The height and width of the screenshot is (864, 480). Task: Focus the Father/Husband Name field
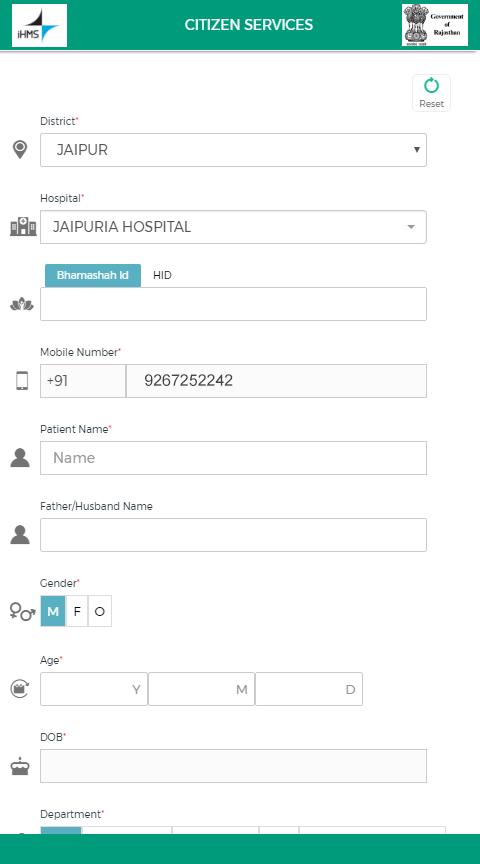pos(233,535)
